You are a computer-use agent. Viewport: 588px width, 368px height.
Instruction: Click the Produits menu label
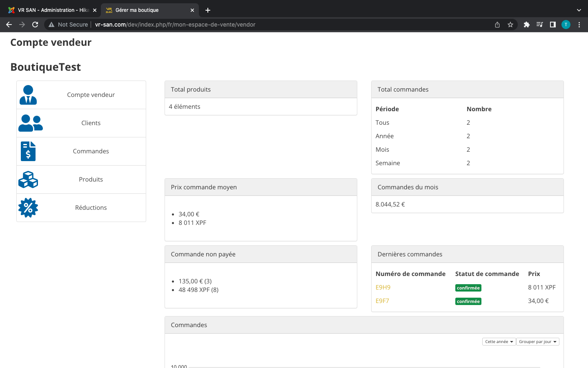(91, 180)
